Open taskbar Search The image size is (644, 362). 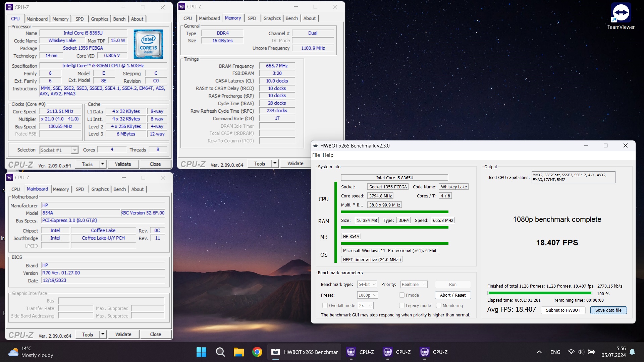220,352
